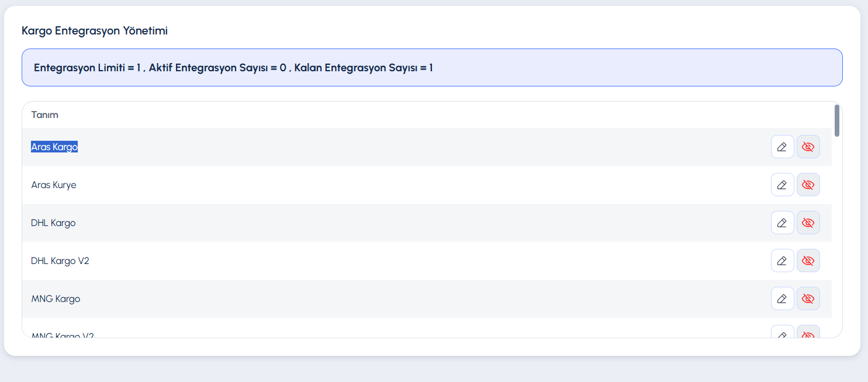Click the MNG Kargo name

[x=56, y=299]
